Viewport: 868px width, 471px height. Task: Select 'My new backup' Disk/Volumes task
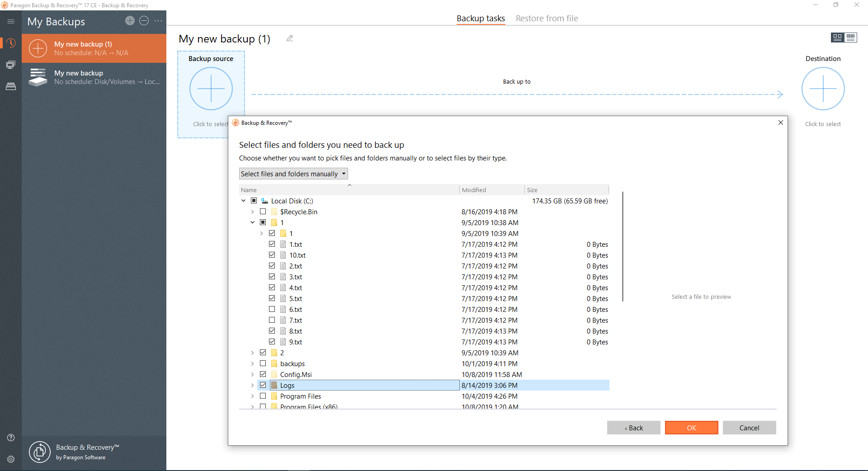(x=94, y=77)
